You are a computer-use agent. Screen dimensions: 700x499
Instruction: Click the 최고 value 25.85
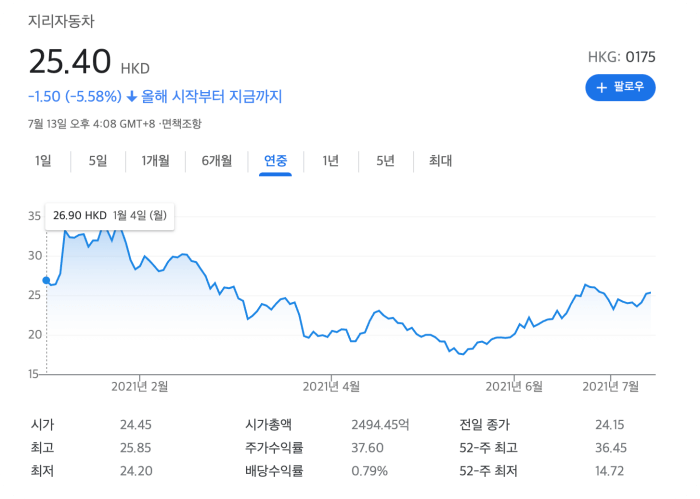pyautogui.click(x=136, y=448)
